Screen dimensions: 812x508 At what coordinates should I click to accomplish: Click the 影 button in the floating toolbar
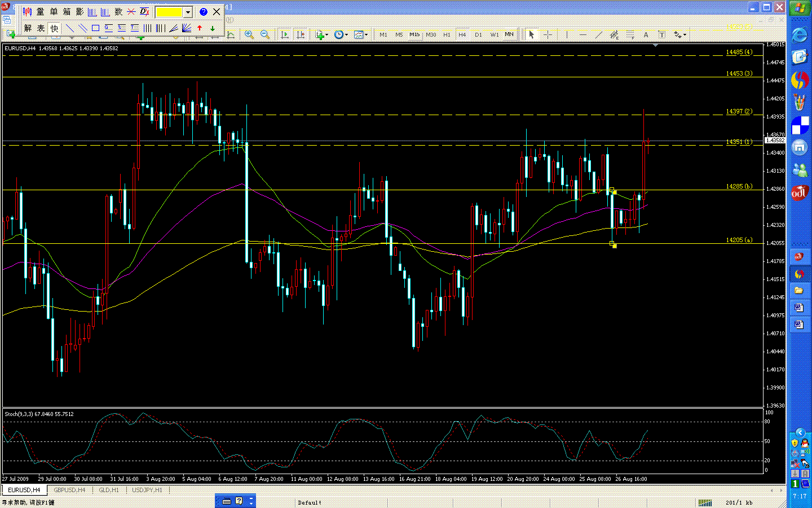click(80, 12)
